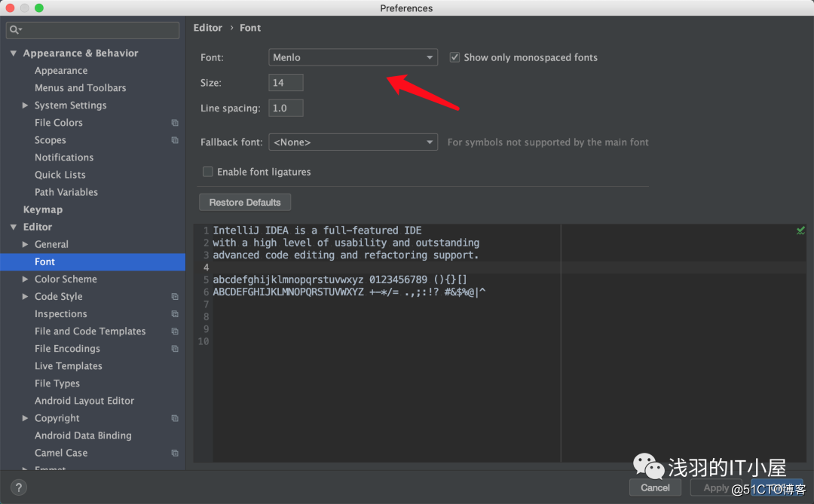The image size is (814, 504).
Task: Click the settings icon beside Code Style
Action: [174, 296]
